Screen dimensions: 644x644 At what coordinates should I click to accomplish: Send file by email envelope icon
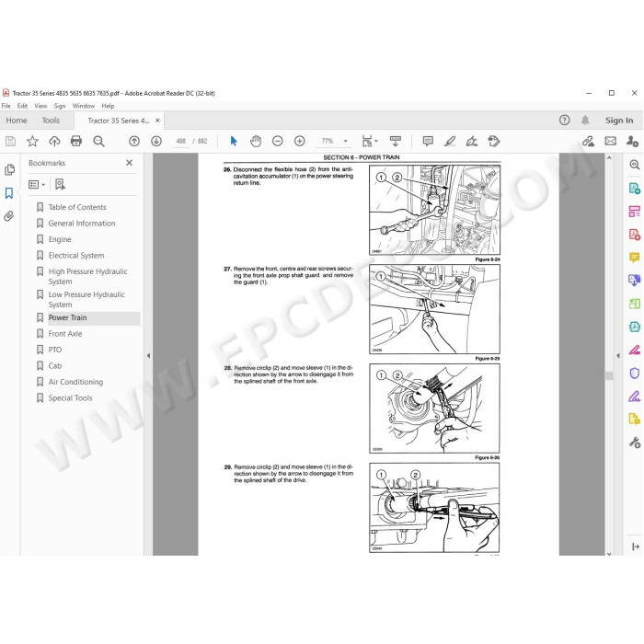click(x=611, y=142)
